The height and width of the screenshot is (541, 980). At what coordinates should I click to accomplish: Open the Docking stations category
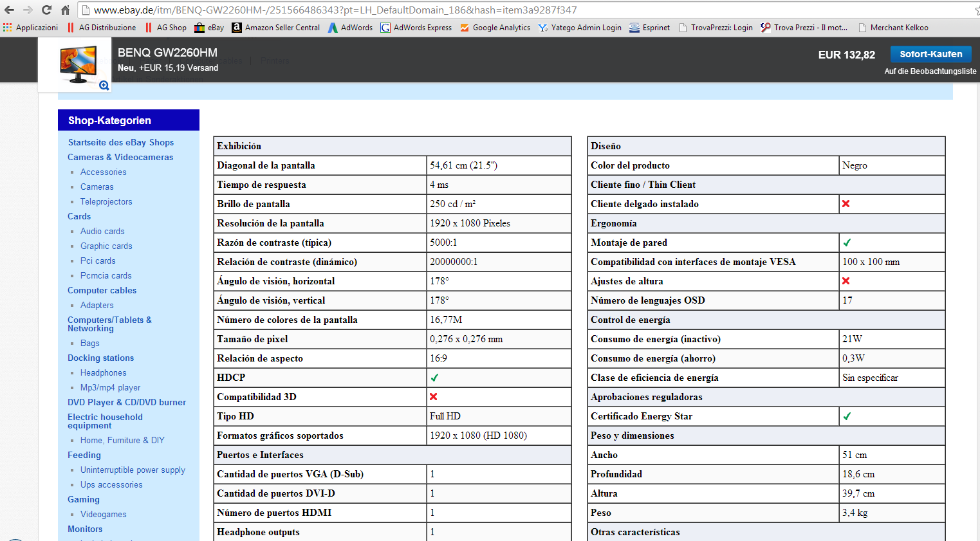point(100,358)
